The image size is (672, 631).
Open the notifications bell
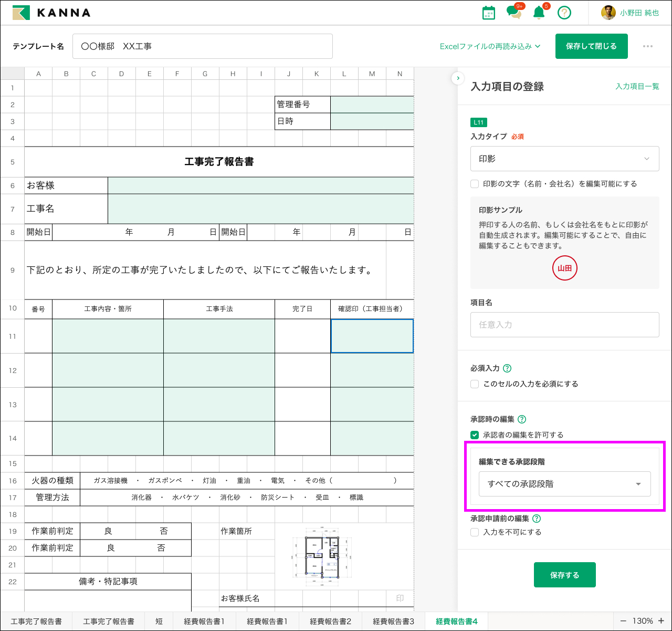click(539, 13)
